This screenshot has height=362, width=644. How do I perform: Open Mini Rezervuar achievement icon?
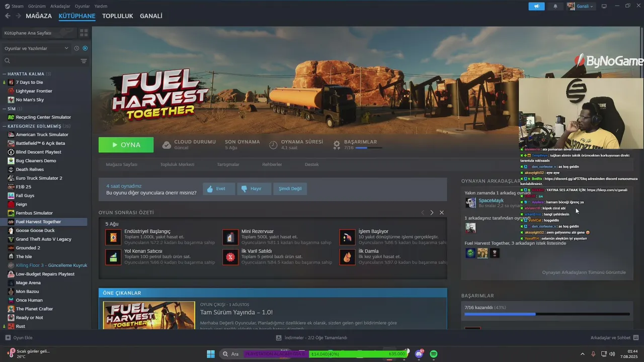coord(230,237)
